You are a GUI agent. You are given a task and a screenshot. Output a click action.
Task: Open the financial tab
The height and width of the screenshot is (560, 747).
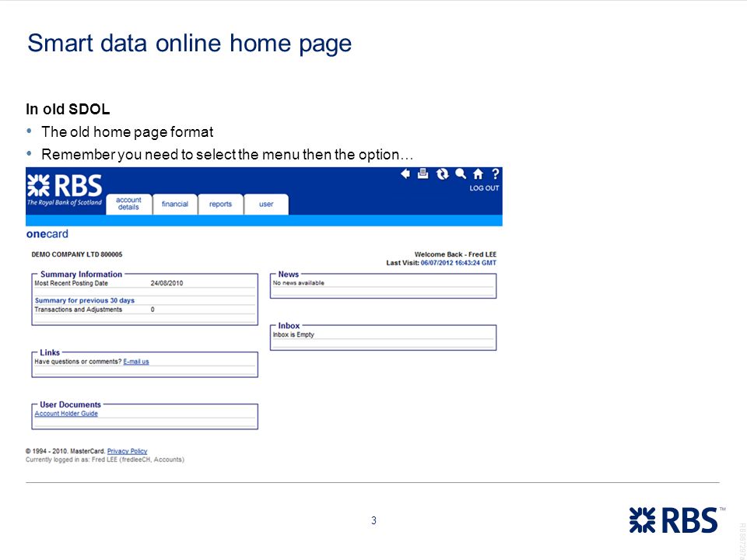coord(175,205)
